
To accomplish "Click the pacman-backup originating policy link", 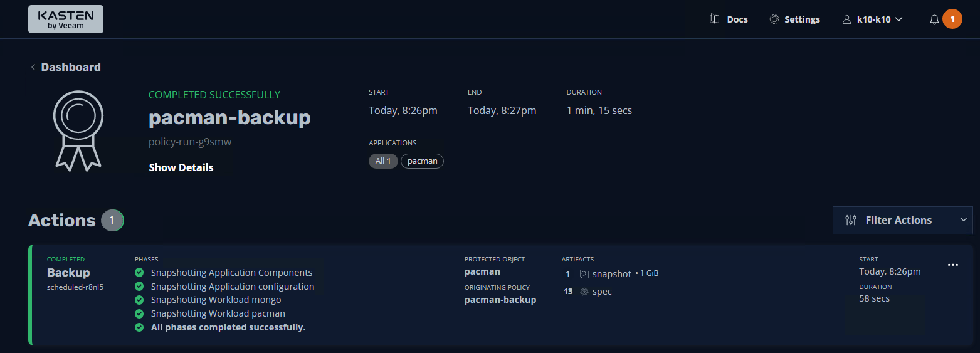I will [x=500, y=300].
